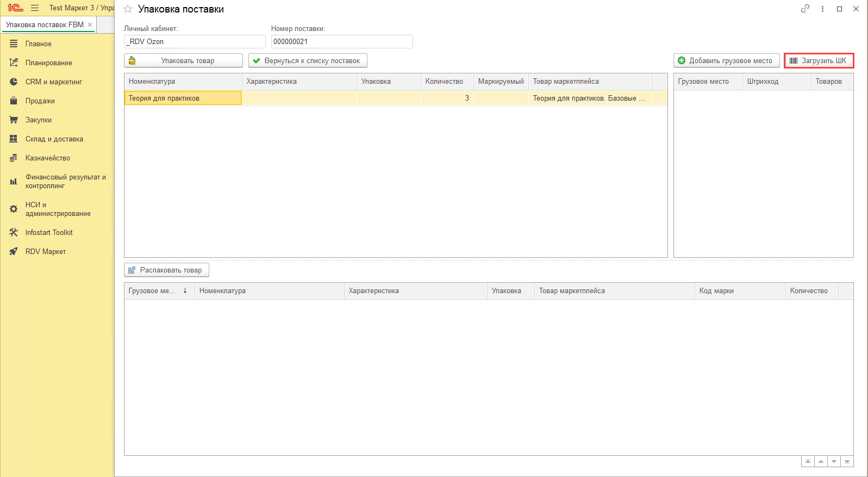Screen dimensions: 868x477
Task: Click the star favorite icon beside the title
Action: [x=128, y=9]
